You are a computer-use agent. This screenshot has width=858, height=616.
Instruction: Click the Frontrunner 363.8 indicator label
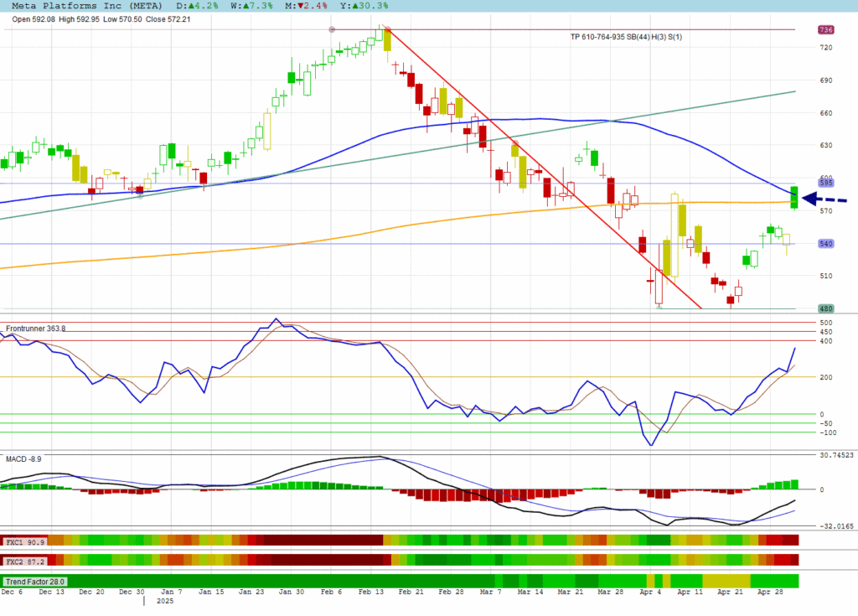pyautogui.click(x=35, y=329)
